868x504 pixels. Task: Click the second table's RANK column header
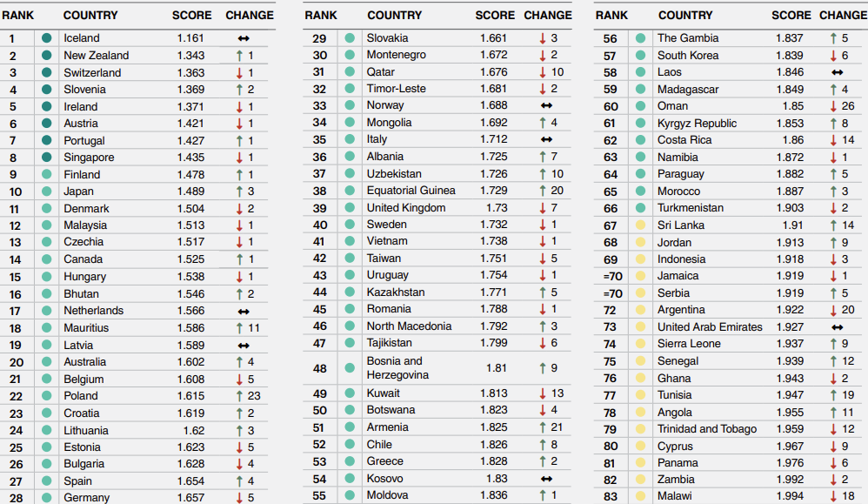click(321, 16)
